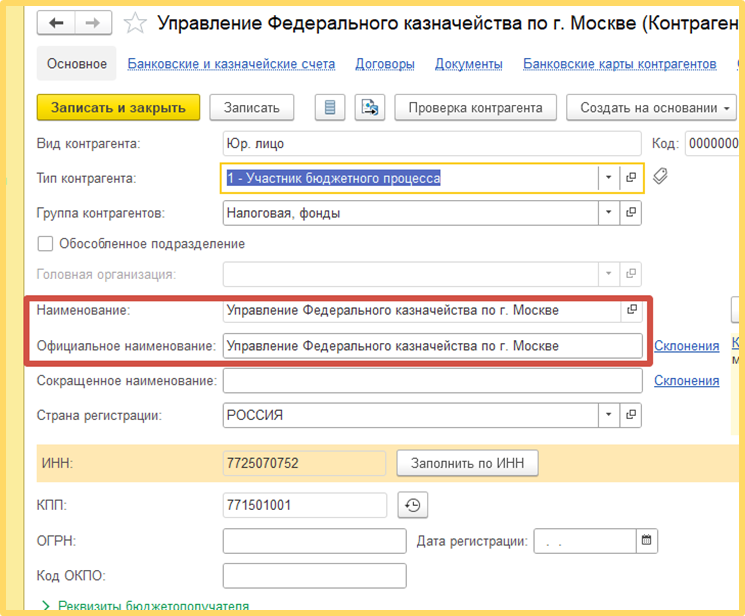Screen dimensions: 745x616
Task: Open the Банковские и казначейские счета tab
Action: pos(231,64)
